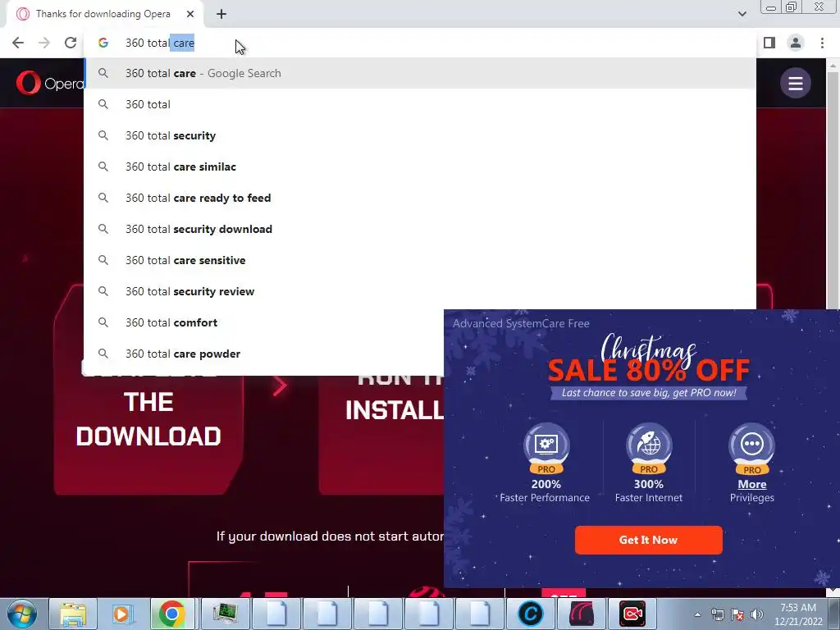Select '360 total security download' suggestion

tap(420, 229)
